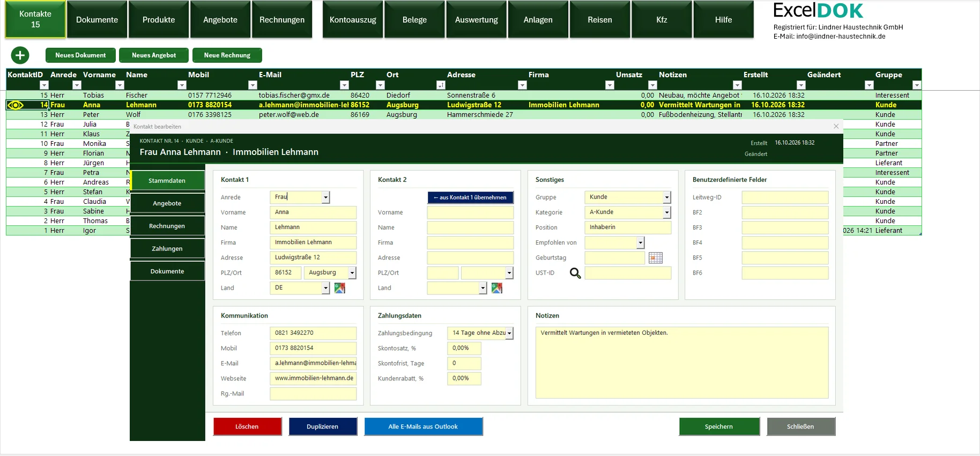Close the Kontakt bearbeiten dialog with the X
This screenshot has width=980, height=456.
836,126
